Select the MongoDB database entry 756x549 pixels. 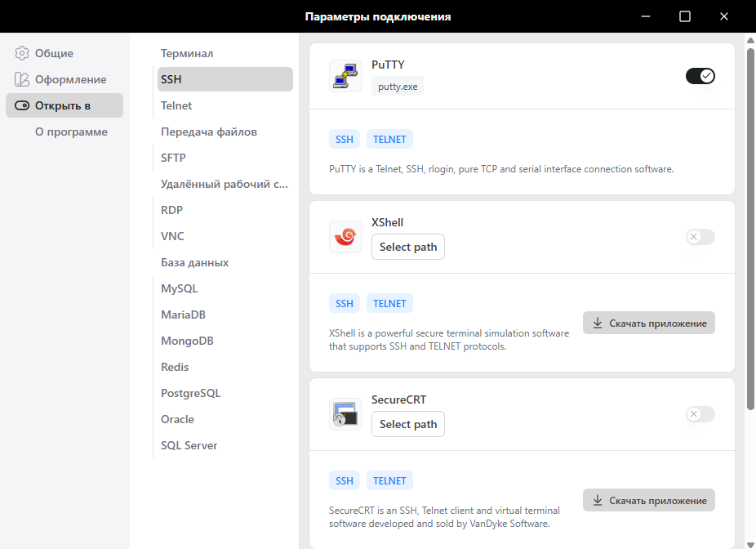tap(225, 341)
